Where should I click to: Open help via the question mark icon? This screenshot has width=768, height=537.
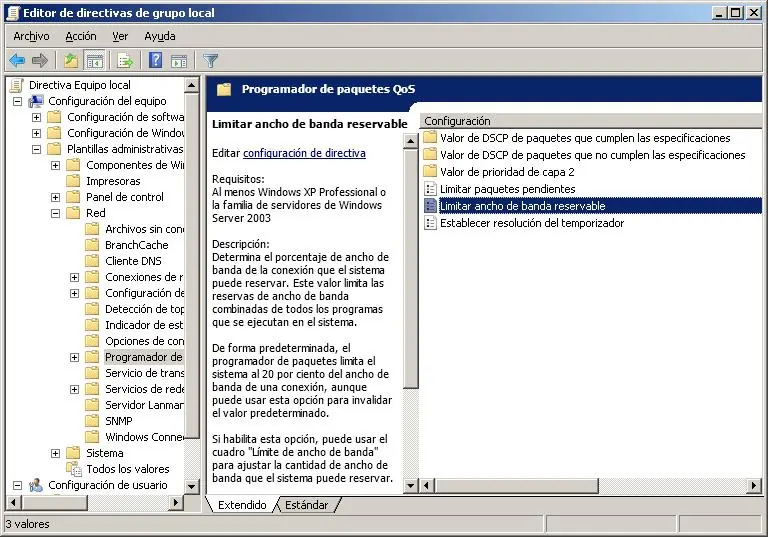coord(155,61)
